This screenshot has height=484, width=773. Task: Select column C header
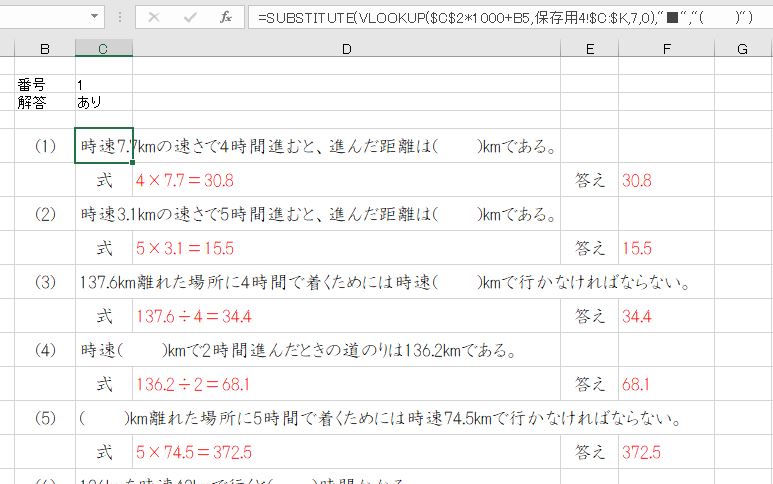(x=104, y=49)
